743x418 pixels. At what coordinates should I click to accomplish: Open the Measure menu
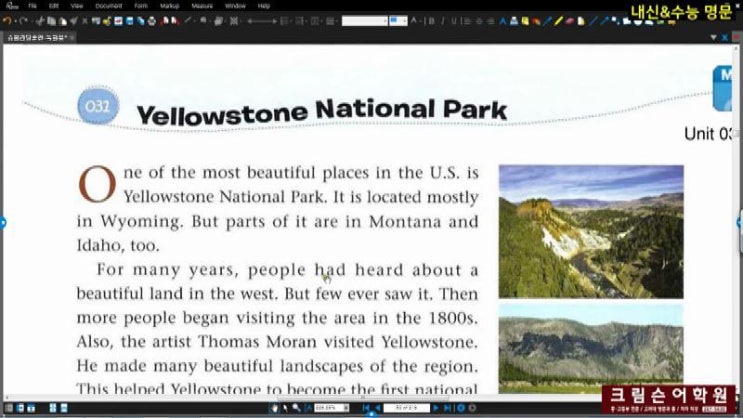pyautogui.click(x=202, y=6)
